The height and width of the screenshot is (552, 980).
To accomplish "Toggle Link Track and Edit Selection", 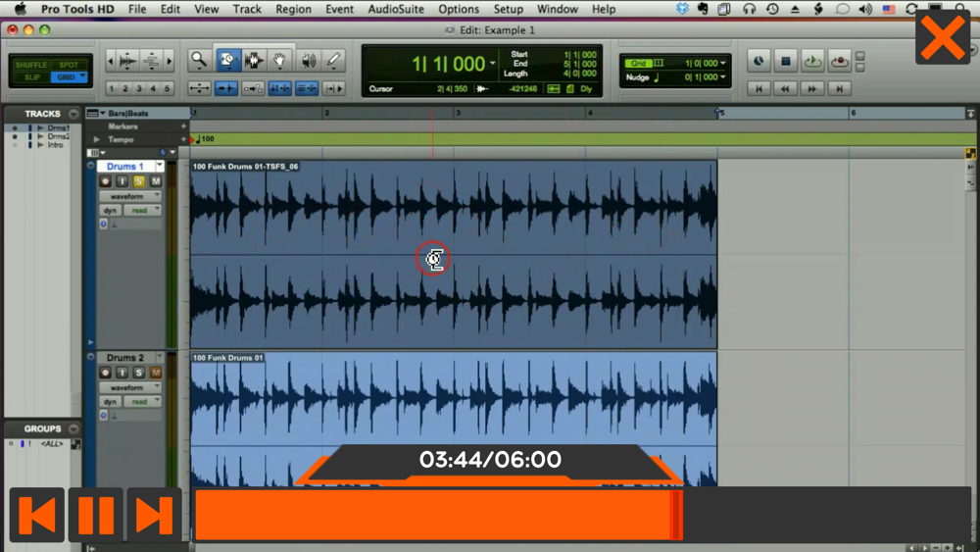I will click(x=306, y=89).
